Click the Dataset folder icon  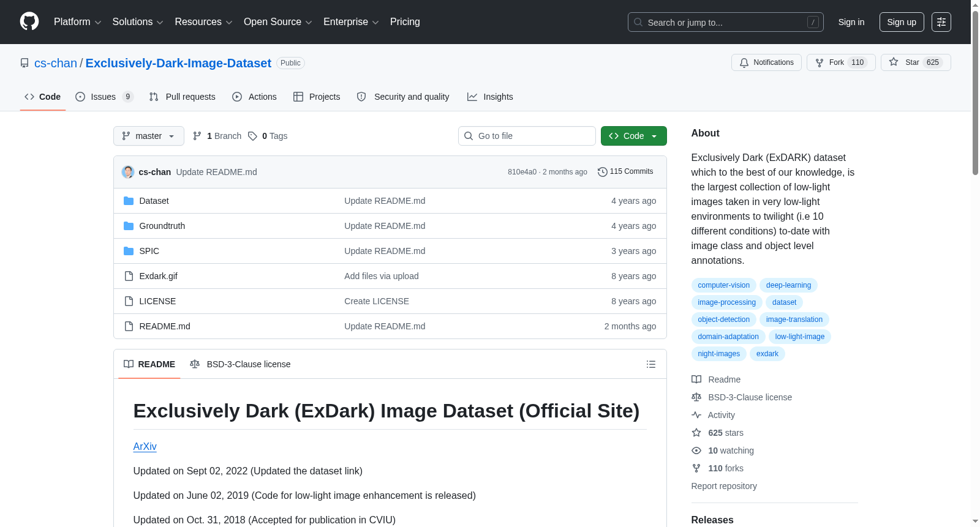pos(129,201)
